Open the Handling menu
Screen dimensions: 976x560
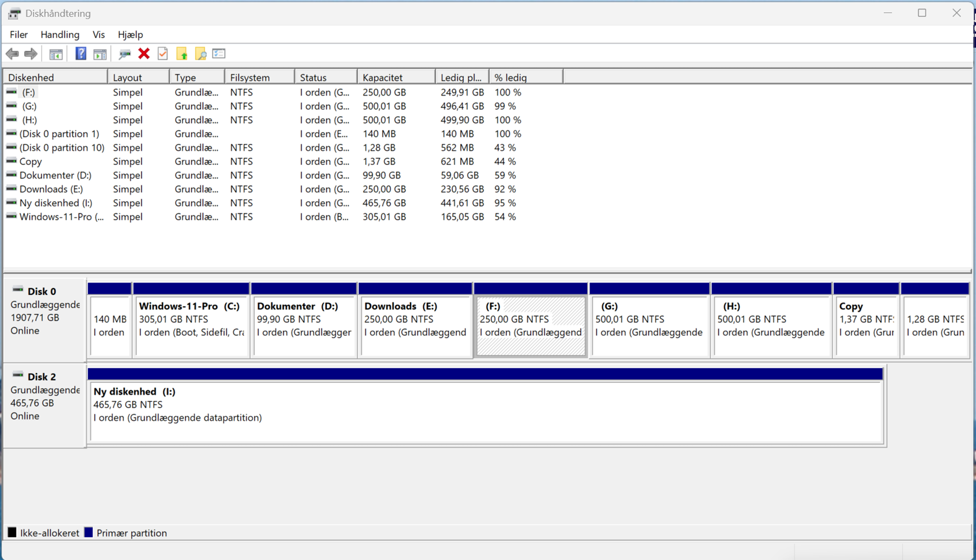pyautogui.click(x=60, y=35)
